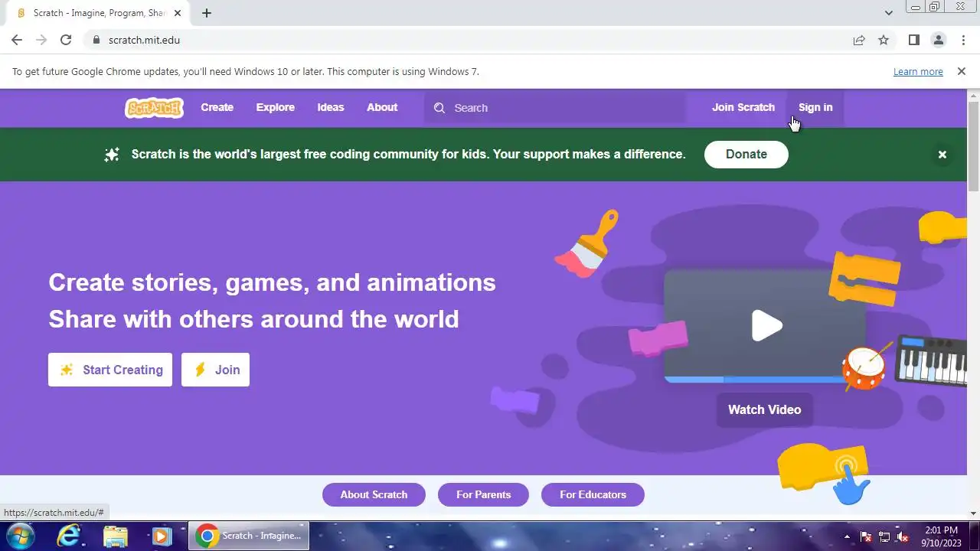Toggle the Chrome side panel icon
Viewport: 980px width, 551px height.
tap(913, 40)
